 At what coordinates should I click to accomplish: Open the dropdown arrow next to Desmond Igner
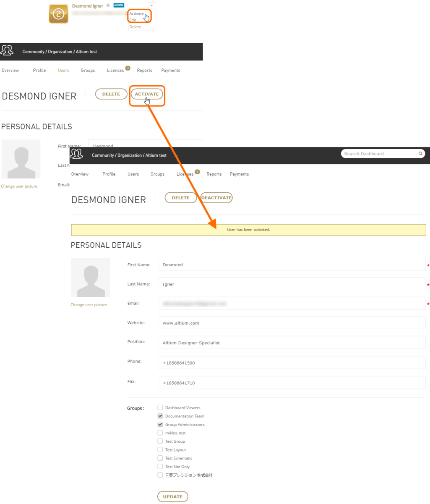pos(151,6)
